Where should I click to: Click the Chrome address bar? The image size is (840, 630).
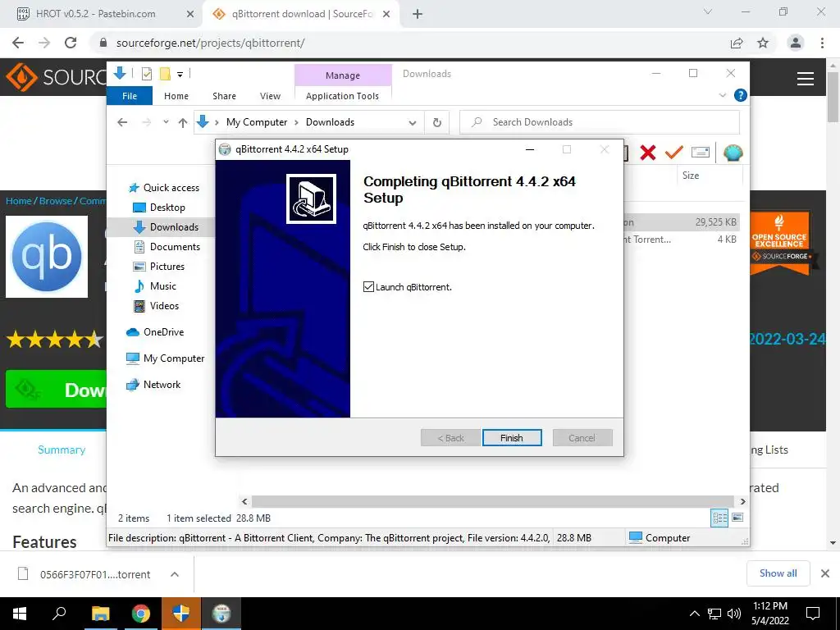(x=413, y=43)
